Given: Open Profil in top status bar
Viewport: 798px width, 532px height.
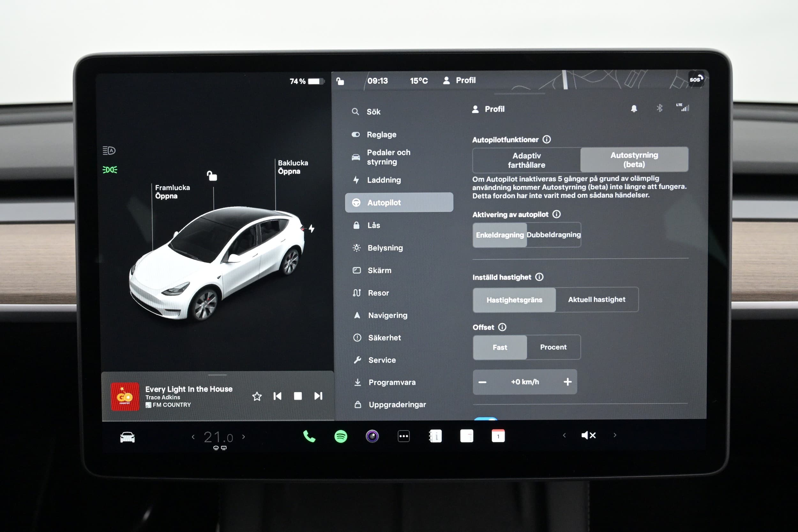Looking at the screenshot, I should [459, 80].
